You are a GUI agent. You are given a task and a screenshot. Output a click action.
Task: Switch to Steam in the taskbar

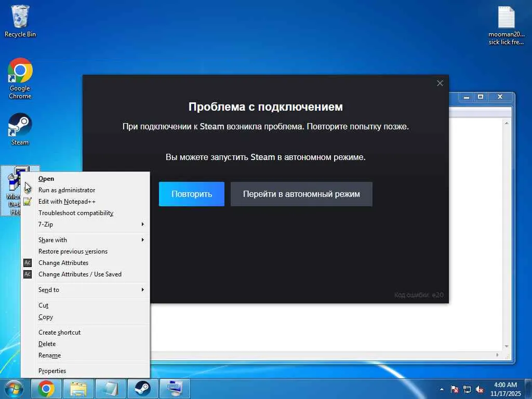click(142, 389)
